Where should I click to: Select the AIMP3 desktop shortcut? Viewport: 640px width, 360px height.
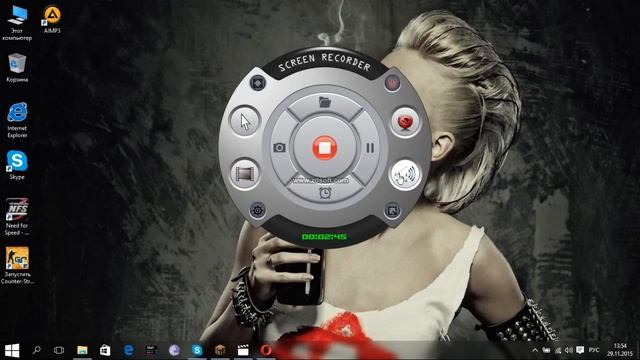[52, 20]
